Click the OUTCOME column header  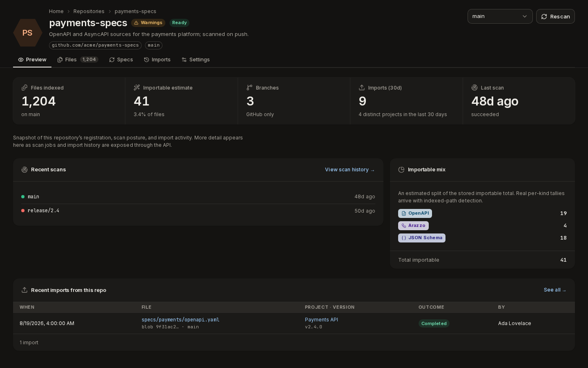(x=431, y=307)
